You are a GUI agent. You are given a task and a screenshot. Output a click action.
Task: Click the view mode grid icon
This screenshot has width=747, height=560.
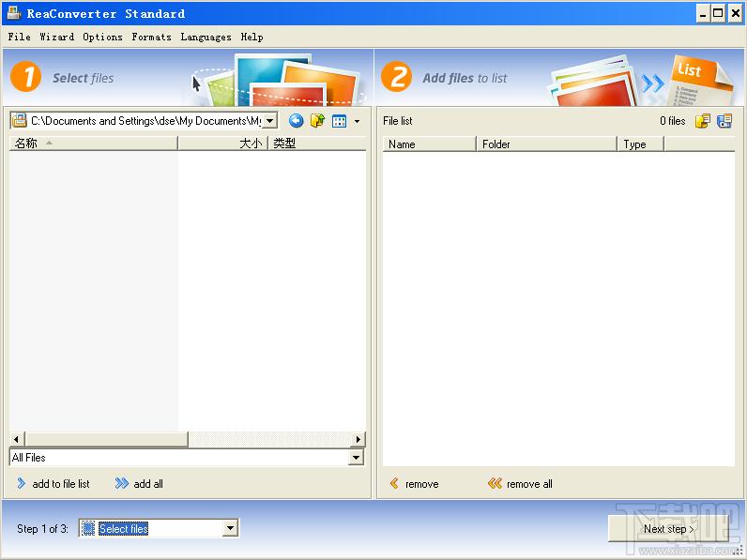[339, 121]
